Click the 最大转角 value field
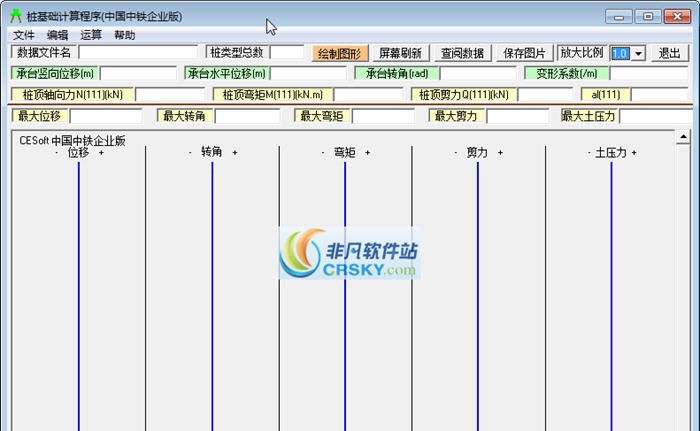Viewport: 700px width, 431px height. coord(247,116)
